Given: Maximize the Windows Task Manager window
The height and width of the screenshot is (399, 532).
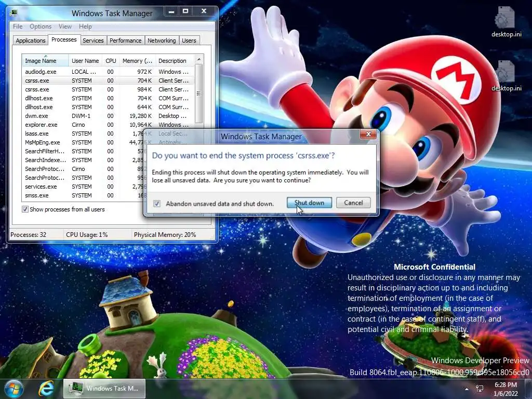Looking at the screenshot, I should [185, 11].
